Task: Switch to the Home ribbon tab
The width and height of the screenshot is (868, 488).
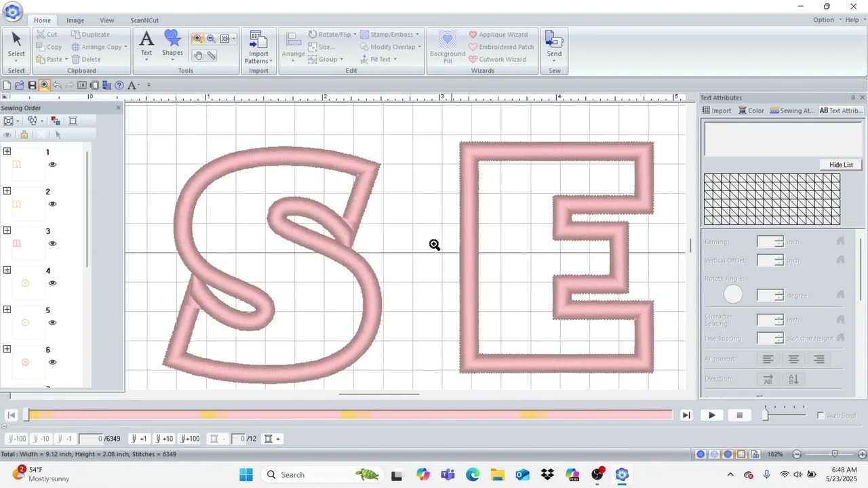Action: tap(42, 20)
